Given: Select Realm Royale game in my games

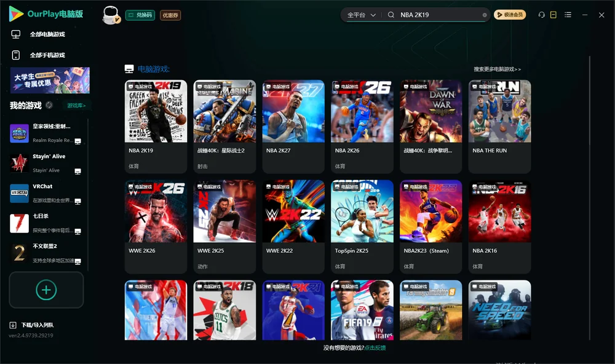Looking at the screenshot, I should (46, 133).
